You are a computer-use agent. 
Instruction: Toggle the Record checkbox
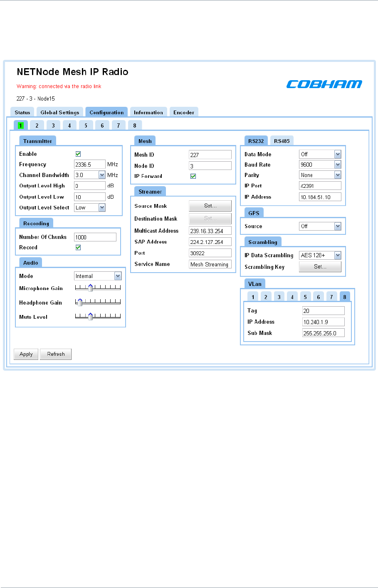tap(78, 248)
